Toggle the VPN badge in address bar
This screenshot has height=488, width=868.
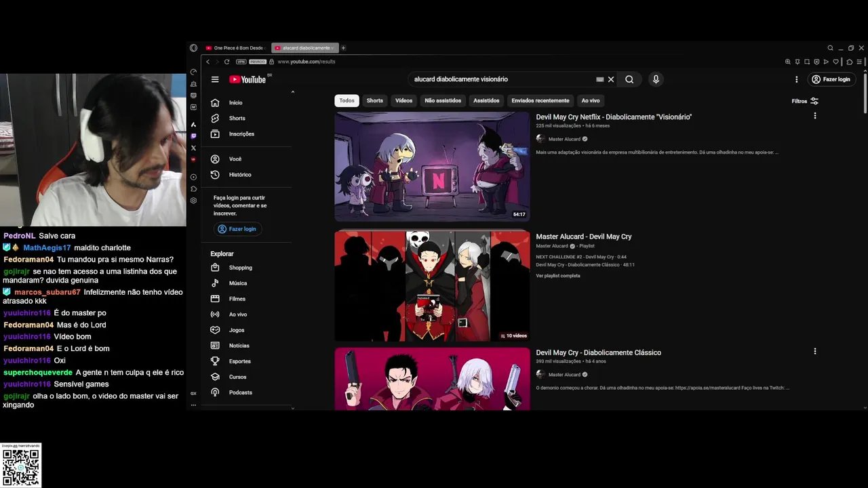pyautogui.click(x=241, y=62)
